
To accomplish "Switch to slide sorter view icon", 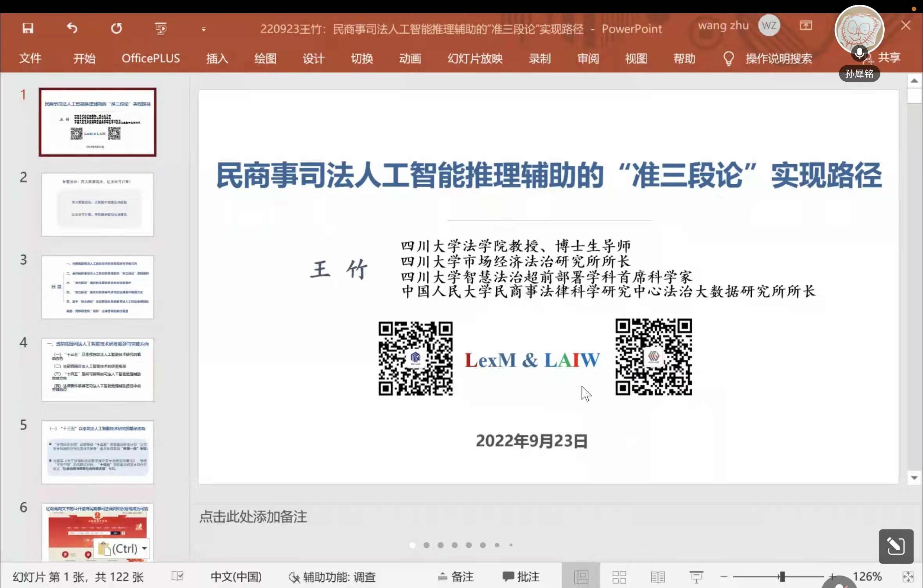I will point(619,577).
